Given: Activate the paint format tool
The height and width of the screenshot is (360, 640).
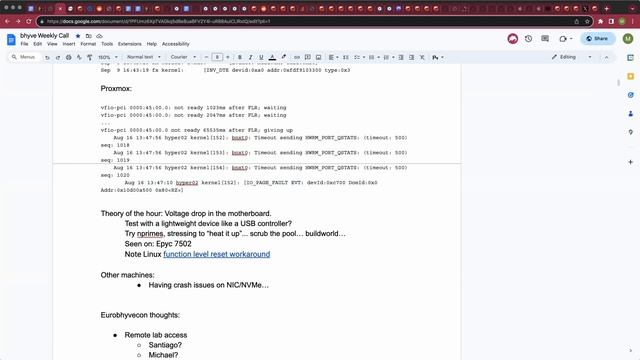Looking at the screenshot, I should (89, 58).
